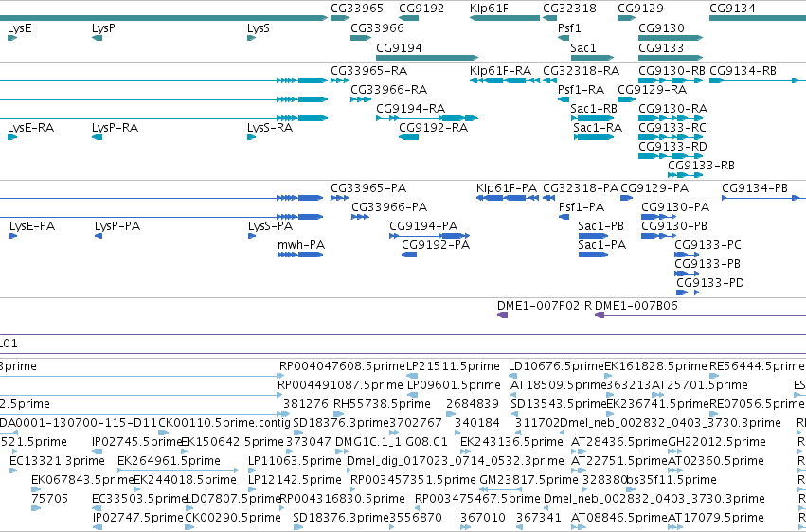Open EST GM23817.5prime
The width and height of the screenshot is (806, 532).
[528, 480]
